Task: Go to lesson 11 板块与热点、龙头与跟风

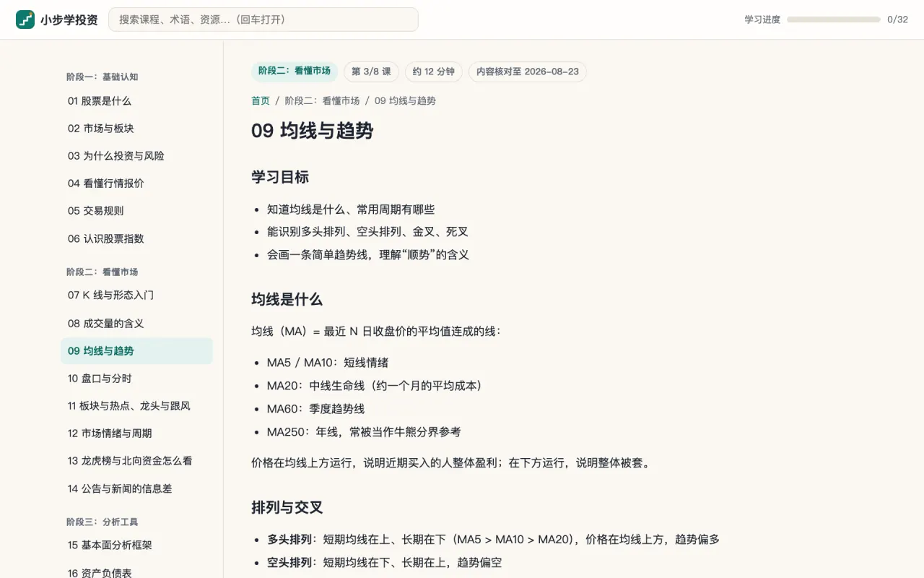Action: [136, 406]
